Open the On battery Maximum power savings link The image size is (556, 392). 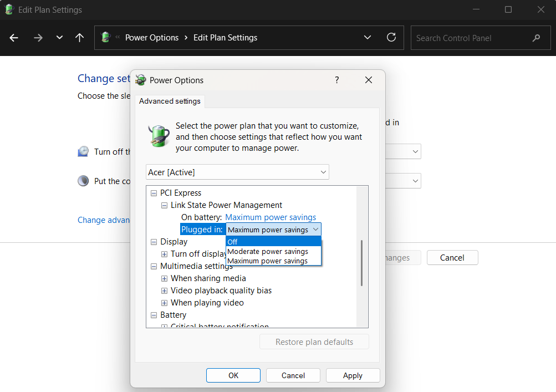(270, 217)
